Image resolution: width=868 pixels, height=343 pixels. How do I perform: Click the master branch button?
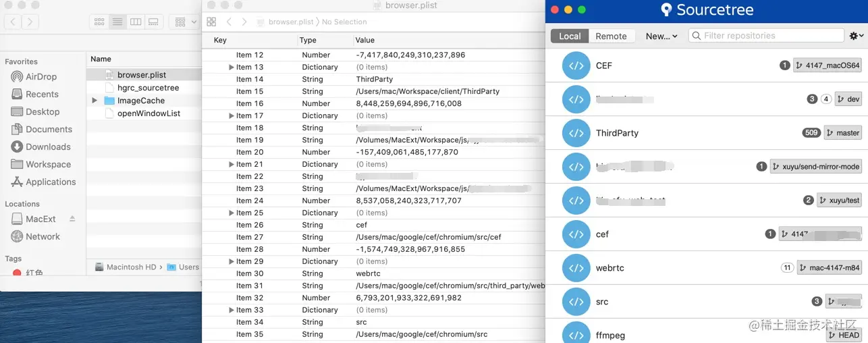(842, 133)
